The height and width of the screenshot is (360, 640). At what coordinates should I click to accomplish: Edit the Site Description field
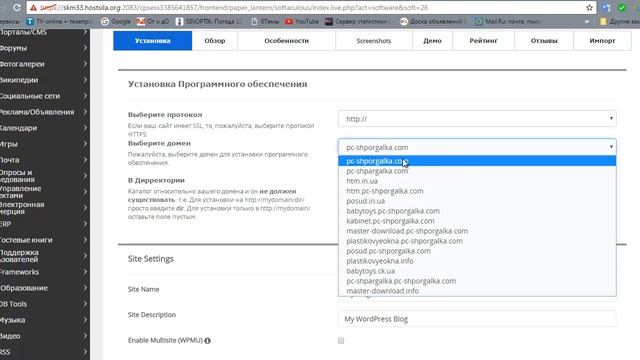477,319
